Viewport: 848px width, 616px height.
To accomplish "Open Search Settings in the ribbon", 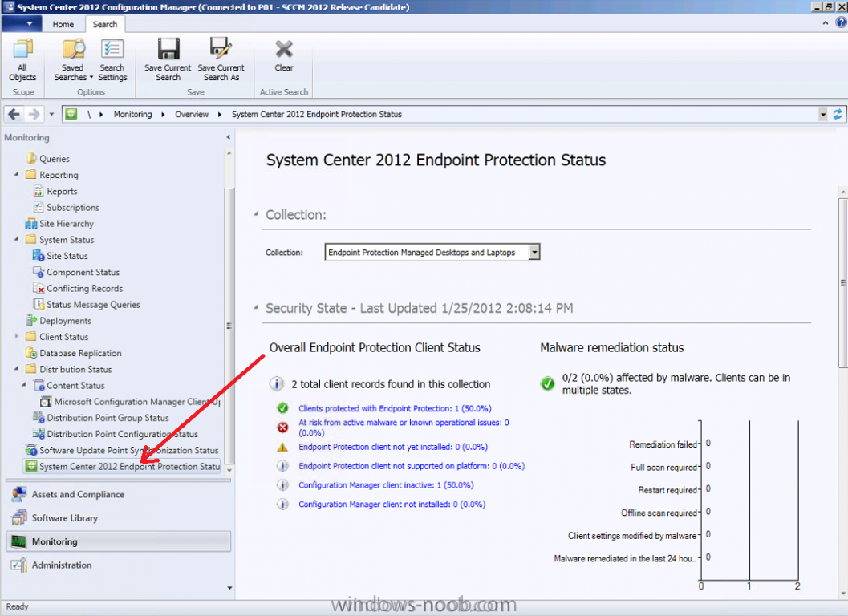I will tap(112, 59).
